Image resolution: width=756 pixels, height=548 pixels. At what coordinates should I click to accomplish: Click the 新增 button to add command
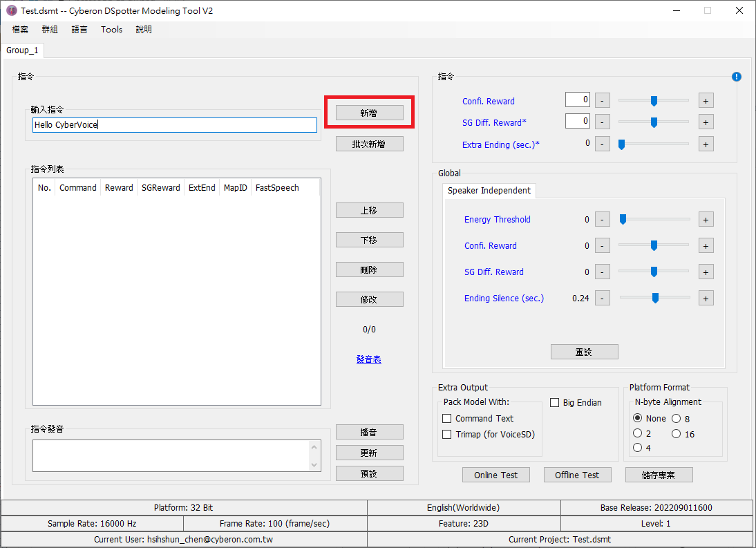pyautogui.click(x=369, y=113)
